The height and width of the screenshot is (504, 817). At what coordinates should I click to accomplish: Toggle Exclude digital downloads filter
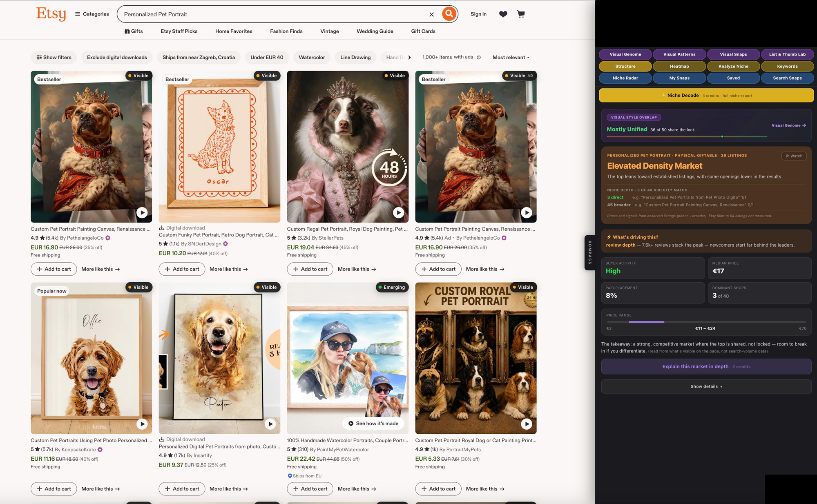[117, 57]
